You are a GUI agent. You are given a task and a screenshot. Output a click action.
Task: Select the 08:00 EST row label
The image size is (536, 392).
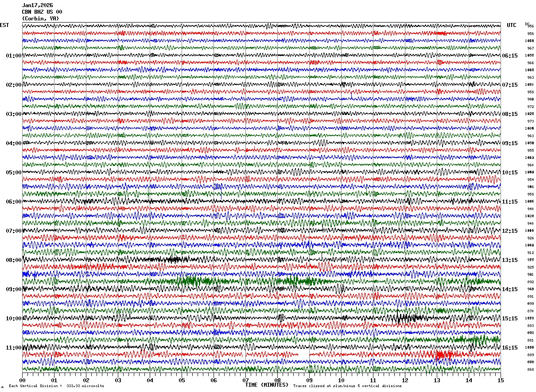pyautogui.click(x=13, y=260)
